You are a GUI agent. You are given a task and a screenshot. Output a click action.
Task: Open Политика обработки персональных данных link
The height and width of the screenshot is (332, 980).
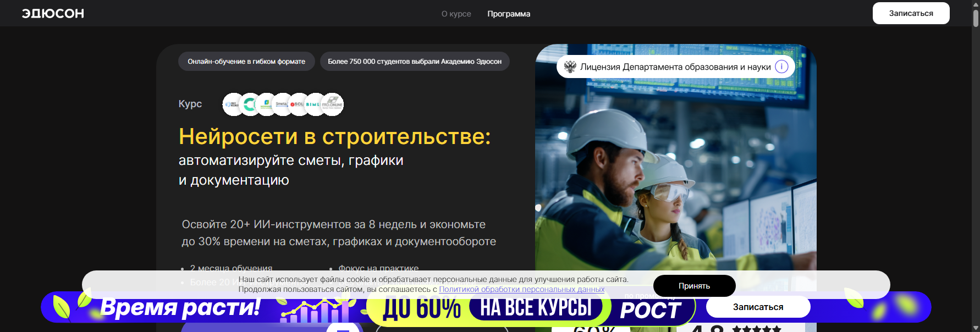click(521, 289)
